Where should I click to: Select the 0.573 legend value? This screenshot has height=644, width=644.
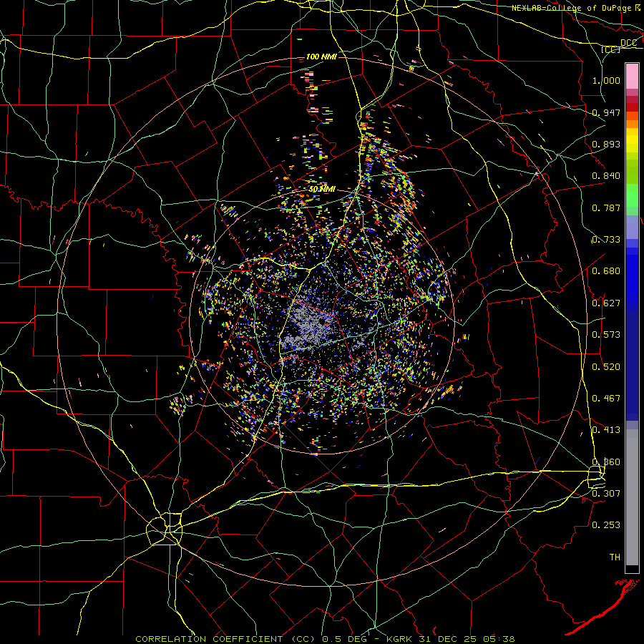(606, 334)
